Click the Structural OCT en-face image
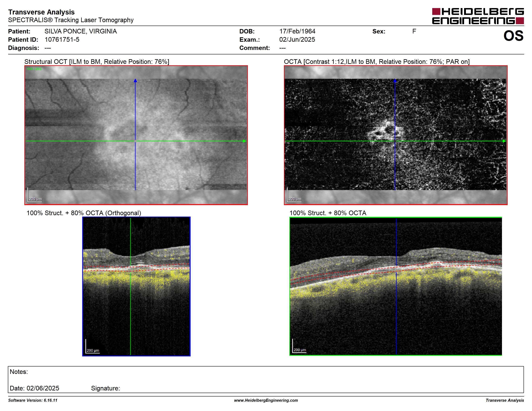This screenshot has height=411, width=532. (x=136, y=135)
